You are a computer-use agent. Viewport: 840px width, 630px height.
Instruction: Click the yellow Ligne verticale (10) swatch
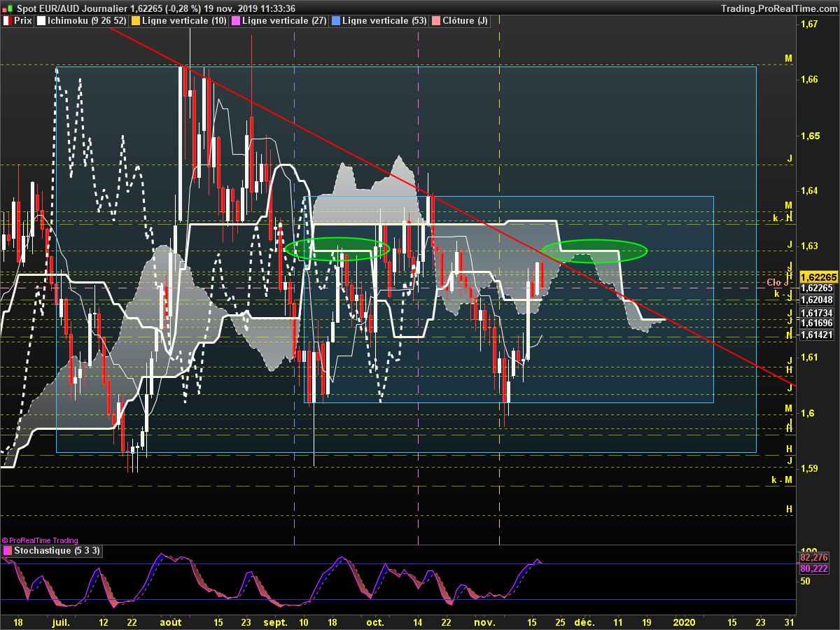pyautogui.click(x=135, y=21)
